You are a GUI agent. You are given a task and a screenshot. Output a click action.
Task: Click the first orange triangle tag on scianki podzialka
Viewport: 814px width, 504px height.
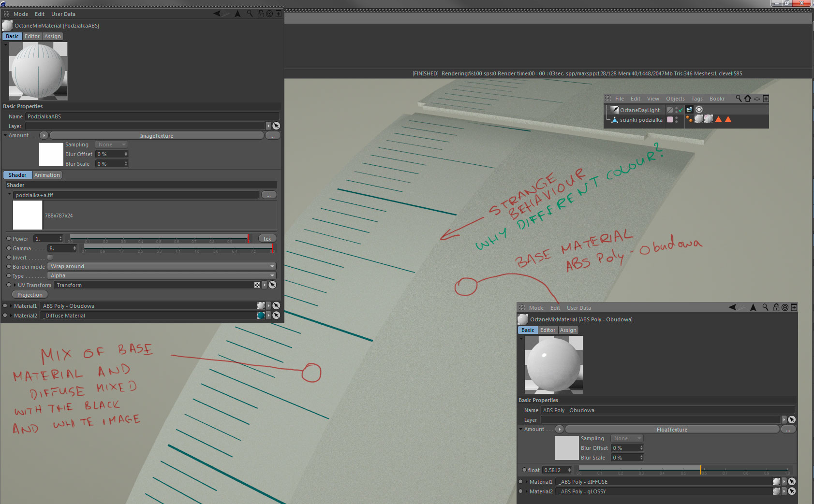coord(718,119)
